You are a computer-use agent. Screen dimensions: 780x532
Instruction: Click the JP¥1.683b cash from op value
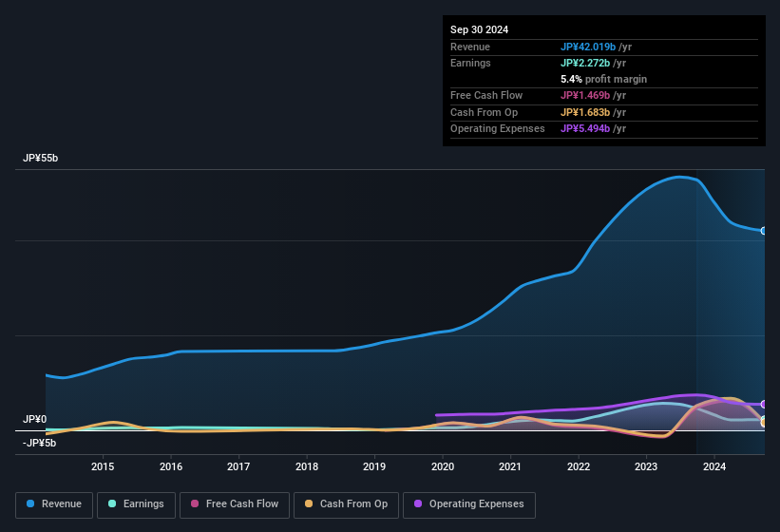pyautogui.click(x=585, y=112)
